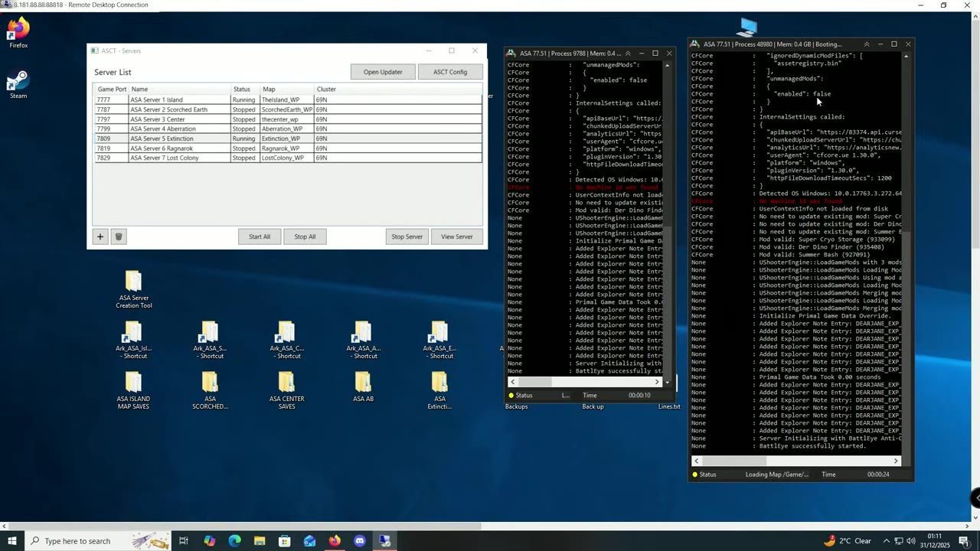Sort by the Name column header
The height and width of the screenshot is (551, 980).
coord(180,90)
